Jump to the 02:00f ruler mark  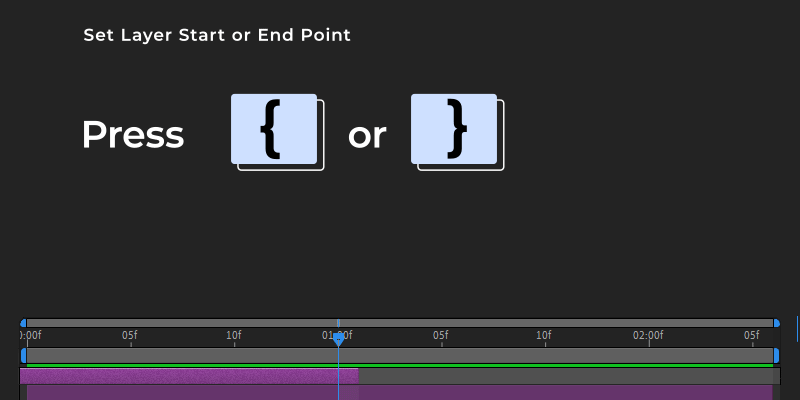[648, 335]
